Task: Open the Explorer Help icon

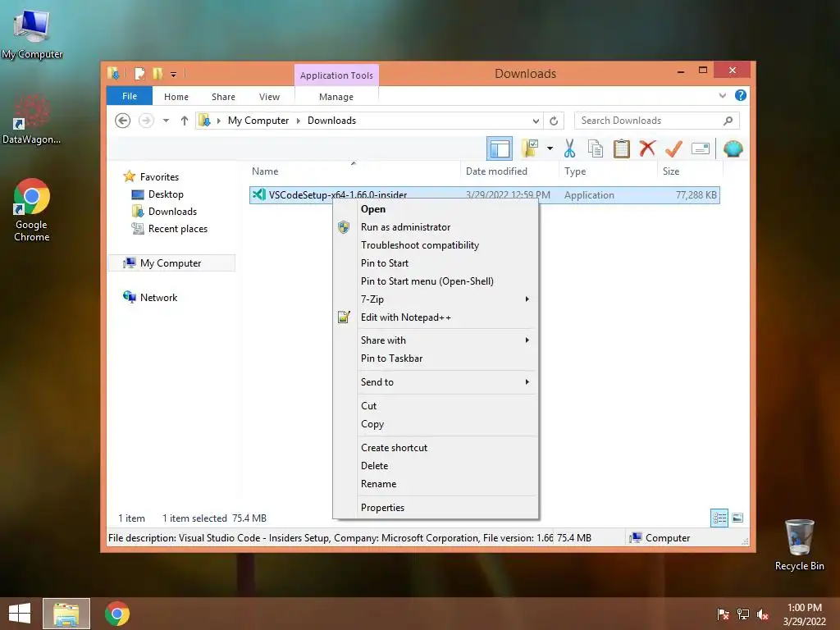Action: (x=741, y=95)
